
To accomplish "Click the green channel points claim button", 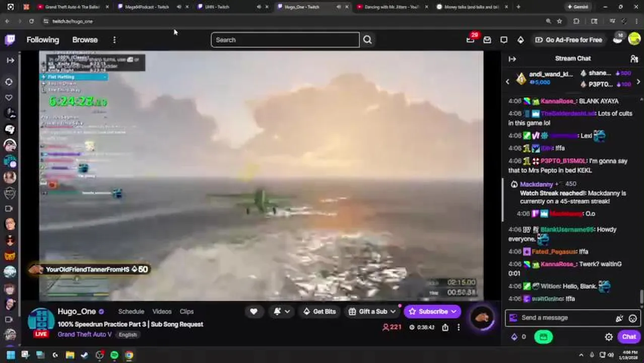I will [543, 337].
